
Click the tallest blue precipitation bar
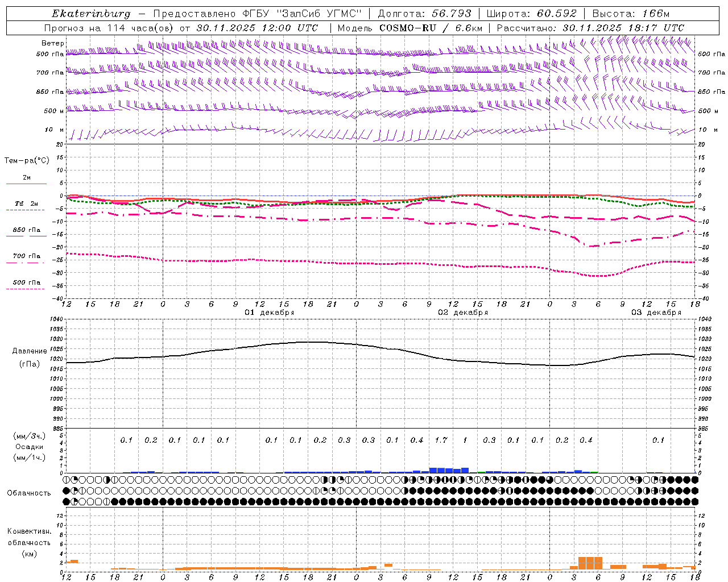(x=433, y=470)
